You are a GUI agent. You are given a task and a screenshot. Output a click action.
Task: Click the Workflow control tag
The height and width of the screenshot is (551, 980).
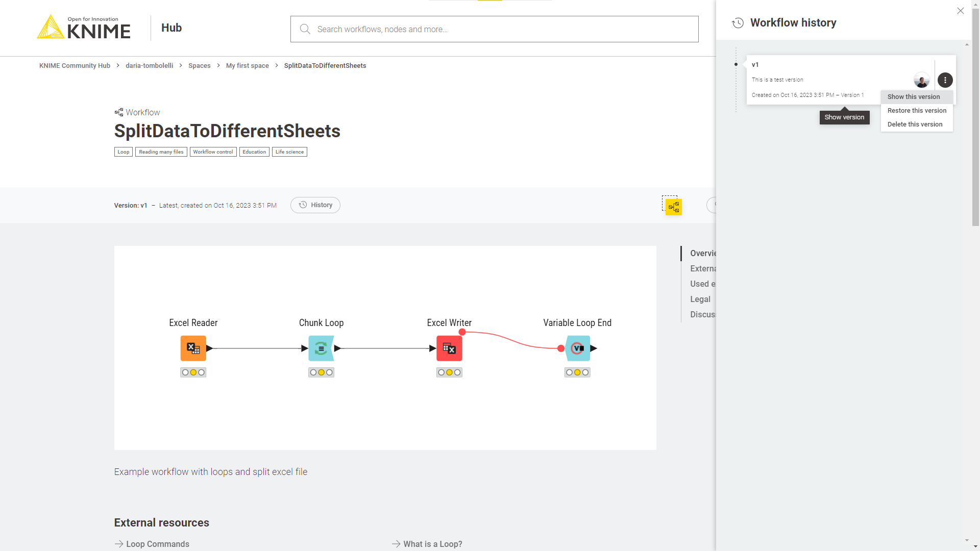pos(213,152)
